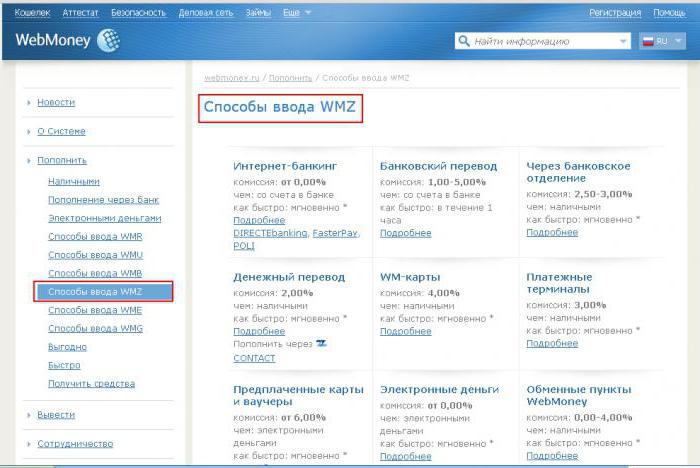
Task: Click the WebMoney globe logo
Action: point(108,41)
